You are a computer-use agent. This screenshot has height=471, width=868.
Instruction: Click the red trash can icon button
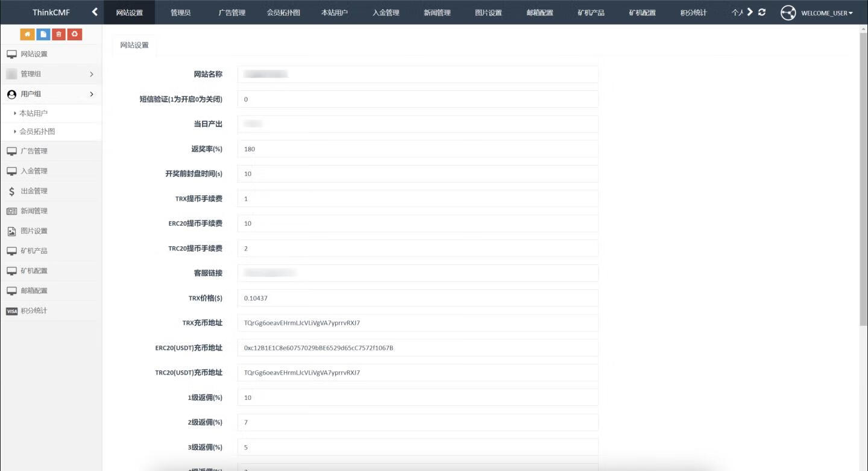pos(58,34)
